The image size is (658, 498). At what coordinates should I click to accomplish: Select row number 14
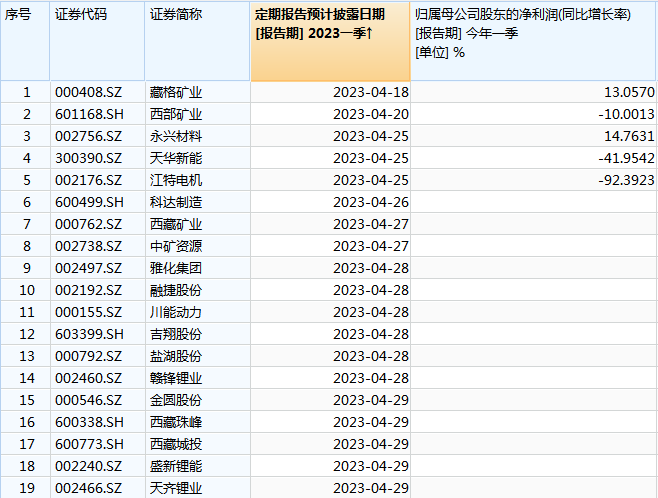point(27,378)
